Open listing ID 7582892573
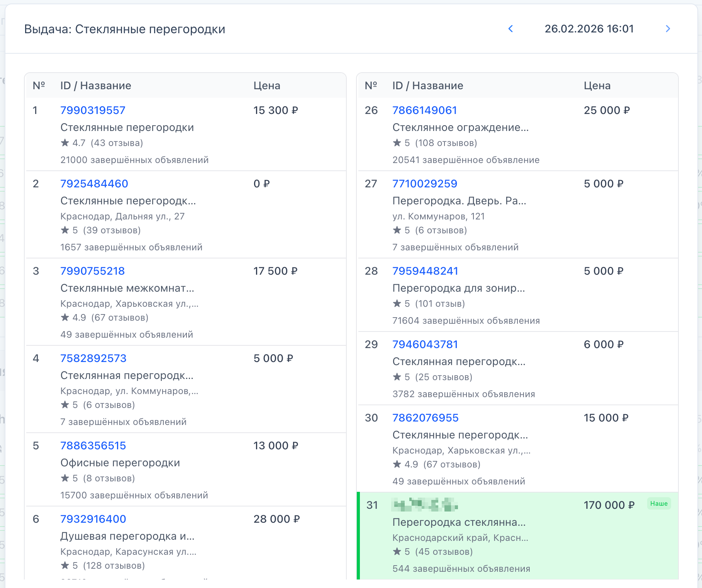The height and width of the screenshot is (588, 702). (93, 359)
